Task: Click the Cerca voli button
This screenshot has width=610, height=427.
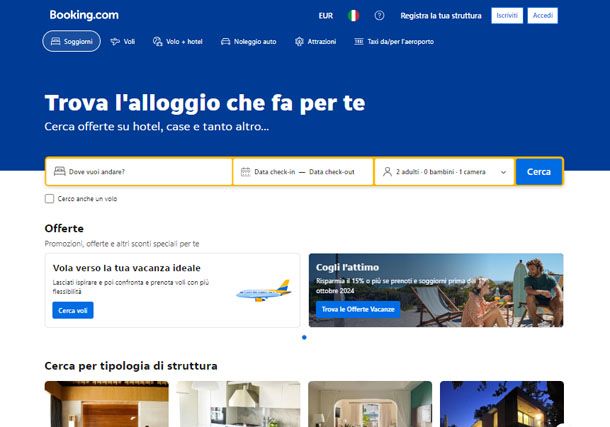Action: [73, 310]
